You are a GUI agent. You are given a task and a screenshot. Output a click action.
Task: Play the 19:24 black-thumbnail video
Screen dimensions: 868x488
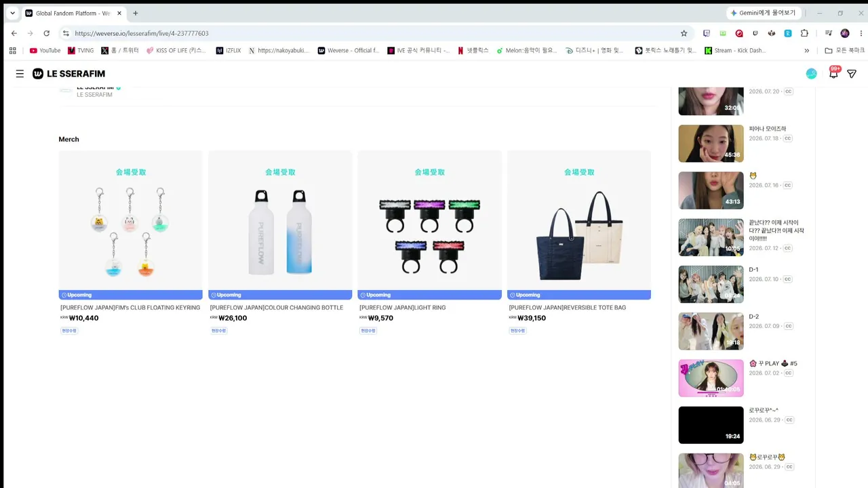[x=711, y=425]
